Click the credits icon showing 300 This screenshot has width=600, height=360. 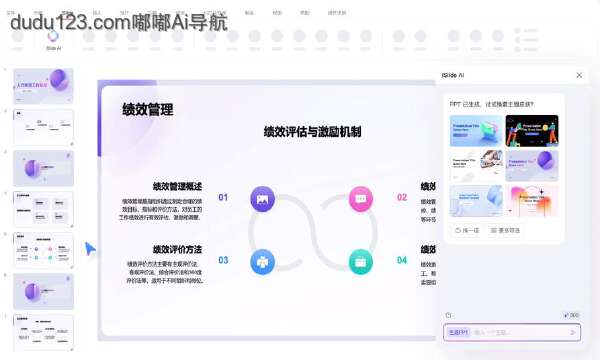coord(571,315)
